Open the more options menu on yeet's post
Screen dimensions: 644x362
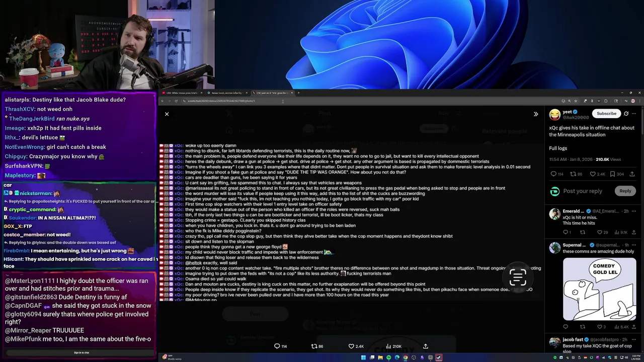(x=634, y=114)
